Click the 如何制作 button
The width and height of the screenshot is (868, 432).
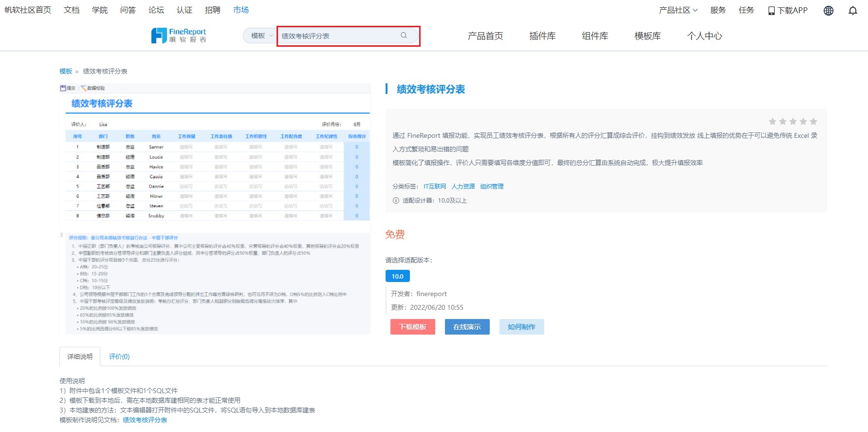coord(522,327)
